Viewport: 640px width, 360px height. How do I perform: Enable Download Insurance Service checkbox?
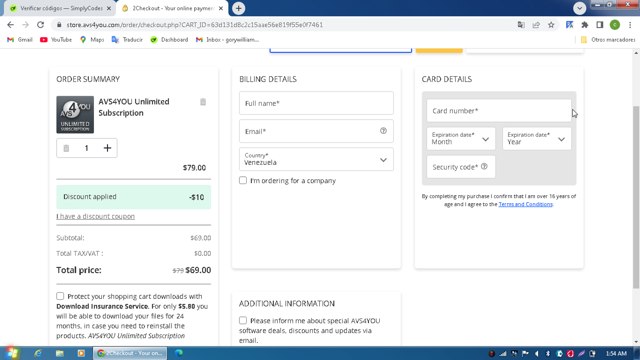pos(60,296)
